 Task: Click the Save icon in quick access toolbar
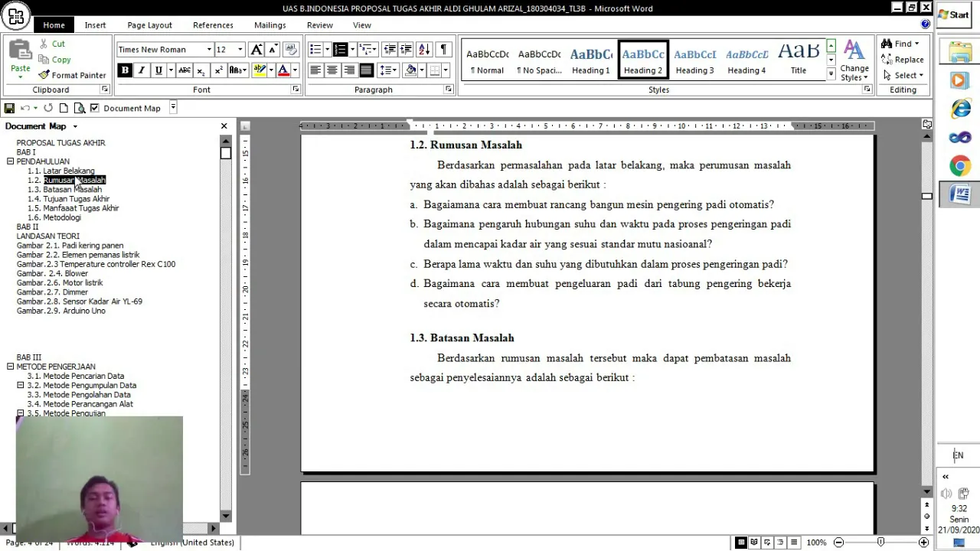(9, 108)
